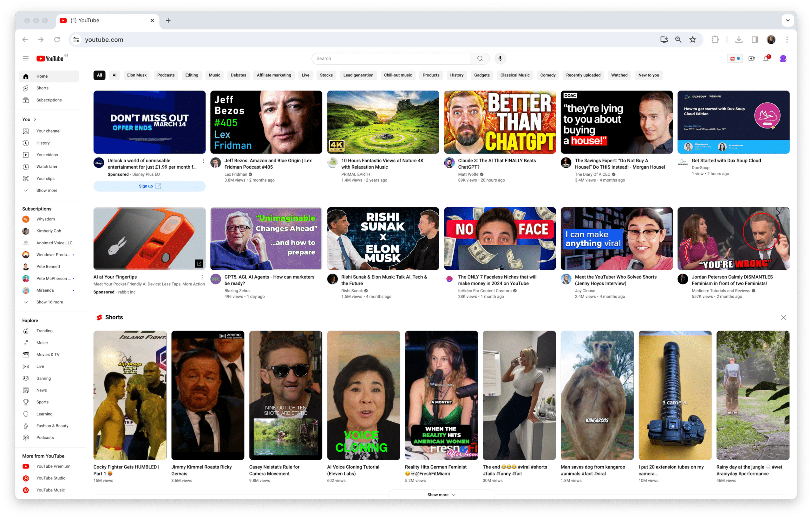Open Matt Wolfe channel link

(468, 174)
